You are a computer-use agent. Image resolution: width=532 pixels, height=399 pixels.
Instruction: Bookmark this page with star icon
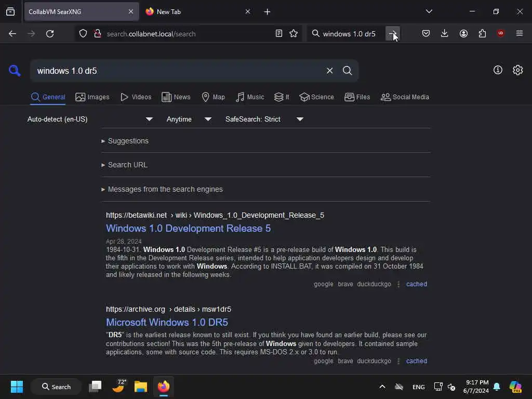[x=294, y=33]
